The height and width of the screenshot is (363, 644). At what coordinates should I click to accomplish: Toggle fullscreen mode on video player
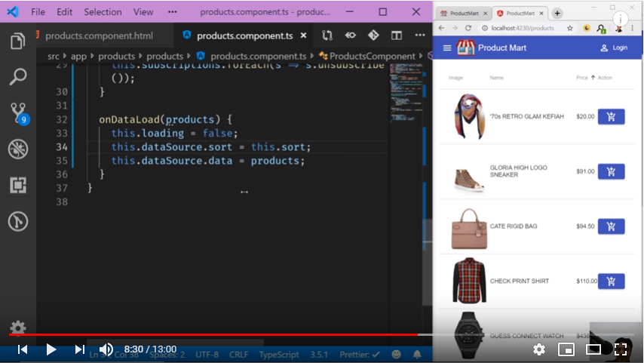(x=621, y=349)
